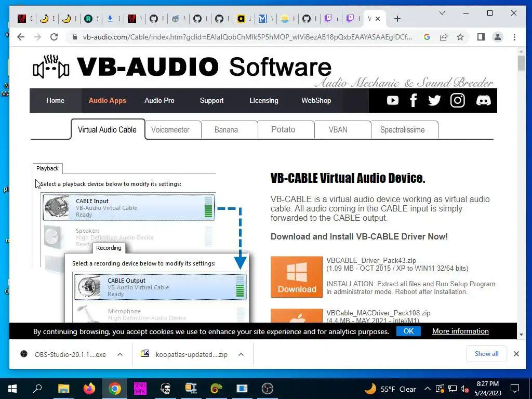Open the 55°F Clear weather widget
The image size is (532, 399).
click(390, 389)
